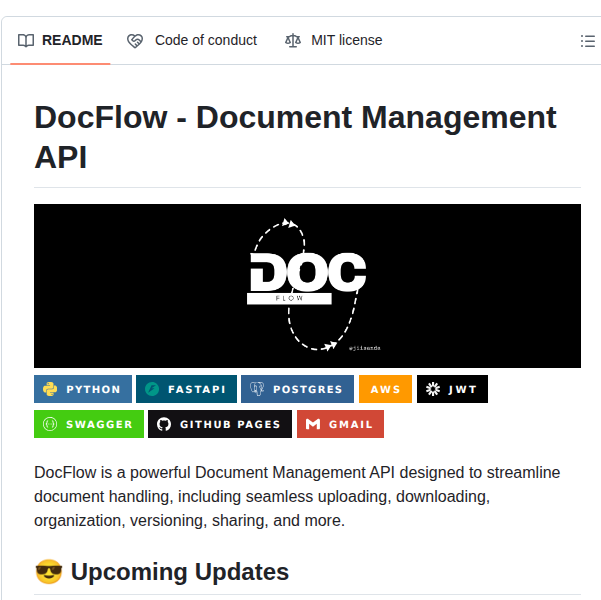Click the DocFlow banner image

[x=307, y=286]
